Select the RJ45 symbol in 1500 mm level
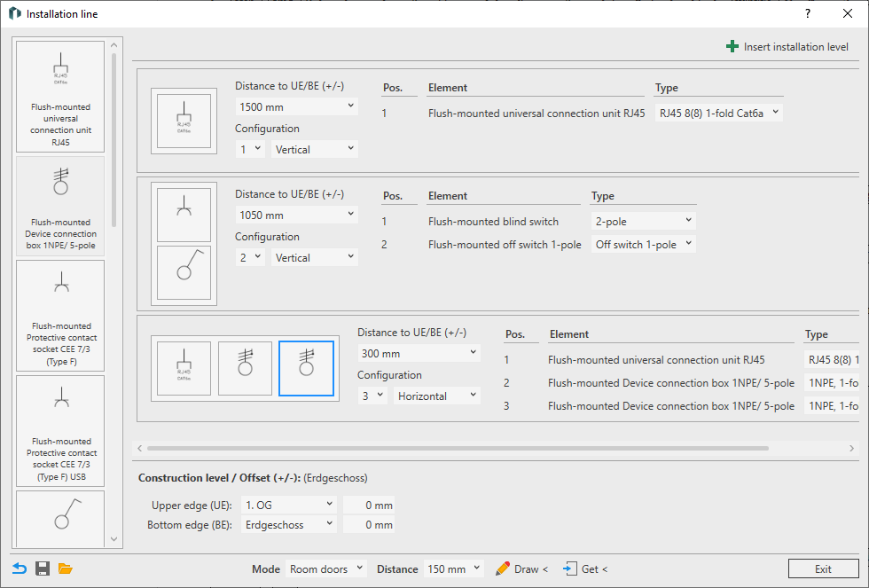 (x=184, y=121)
